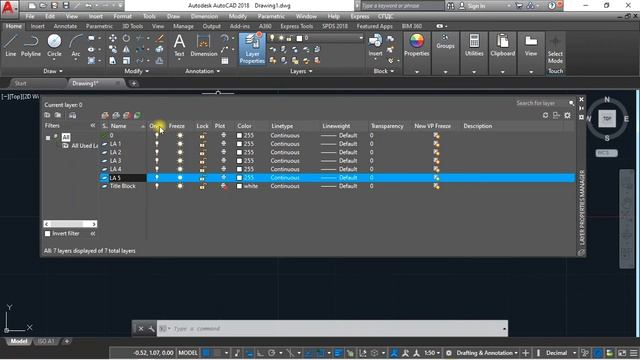Open the Format menu
Screen dimensions: 640x360
[x=122, y=16]
